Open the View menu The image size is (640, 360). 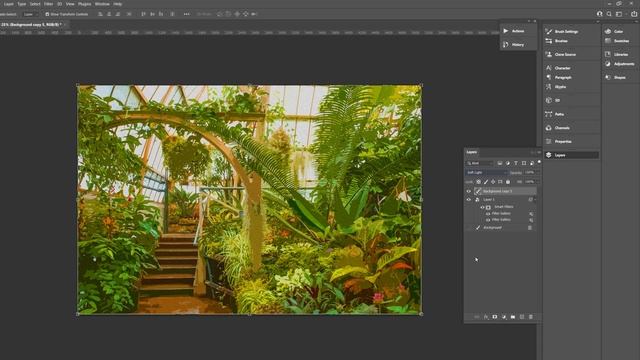[x=70, y=4]
